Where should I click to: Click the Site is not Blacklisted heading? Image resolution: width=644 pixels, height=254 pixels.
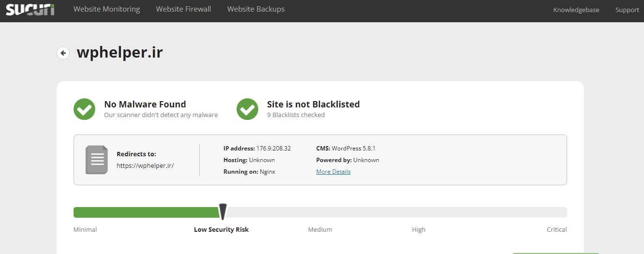point(314,104)
